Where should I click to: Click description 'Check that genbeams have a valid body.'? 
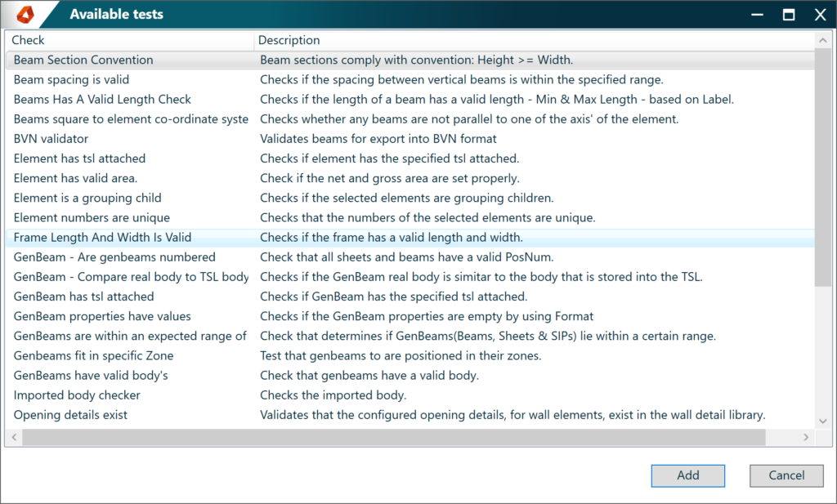(x=369, y=376)
